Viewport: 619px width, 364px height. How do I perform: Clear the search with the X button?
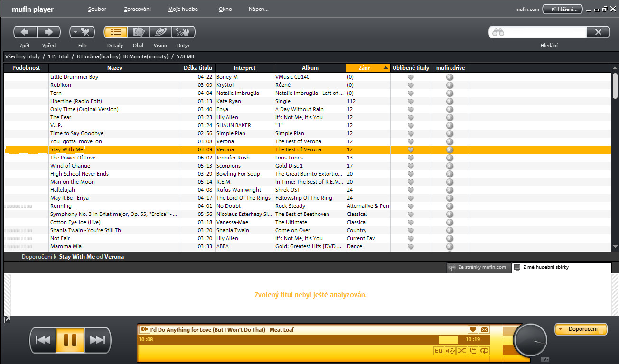598,32
